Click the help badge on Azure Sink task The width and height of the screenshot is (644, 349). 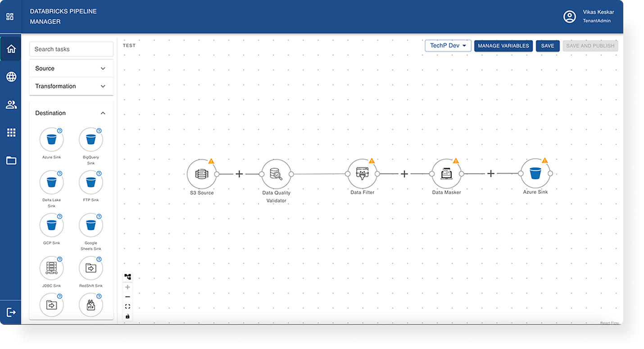coord(60,131)
